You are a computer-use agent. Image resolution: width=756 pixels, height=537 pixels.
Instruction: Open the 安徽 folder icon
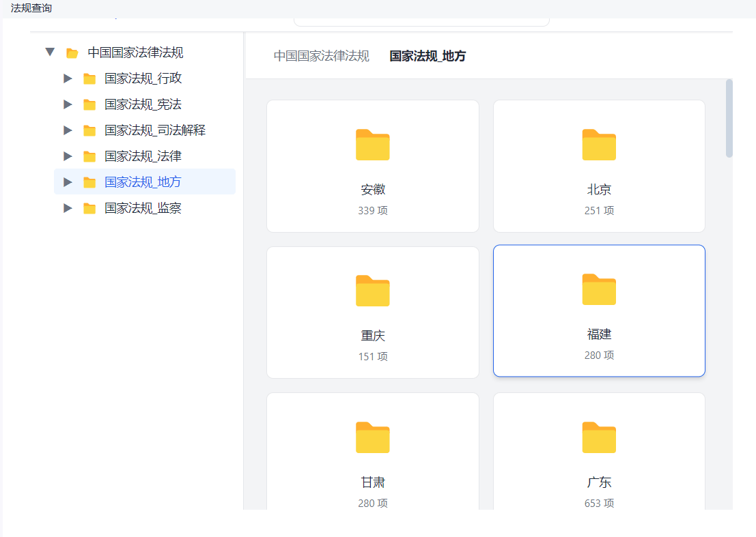tap(372, 145)
